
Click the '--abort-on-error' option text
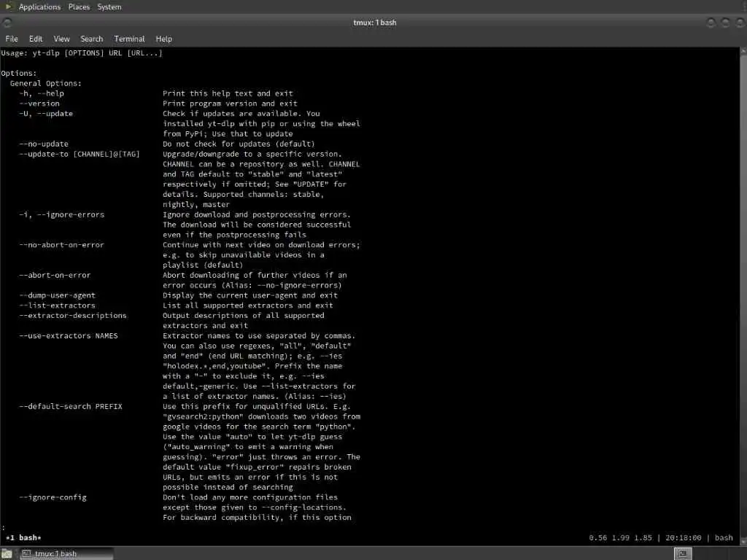pyautogui.click(x=55, y=275)
